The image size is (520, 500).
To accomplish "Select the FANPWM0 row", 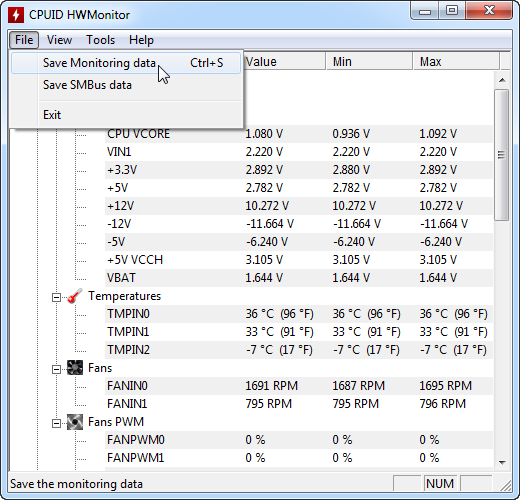I will (299, 440).
